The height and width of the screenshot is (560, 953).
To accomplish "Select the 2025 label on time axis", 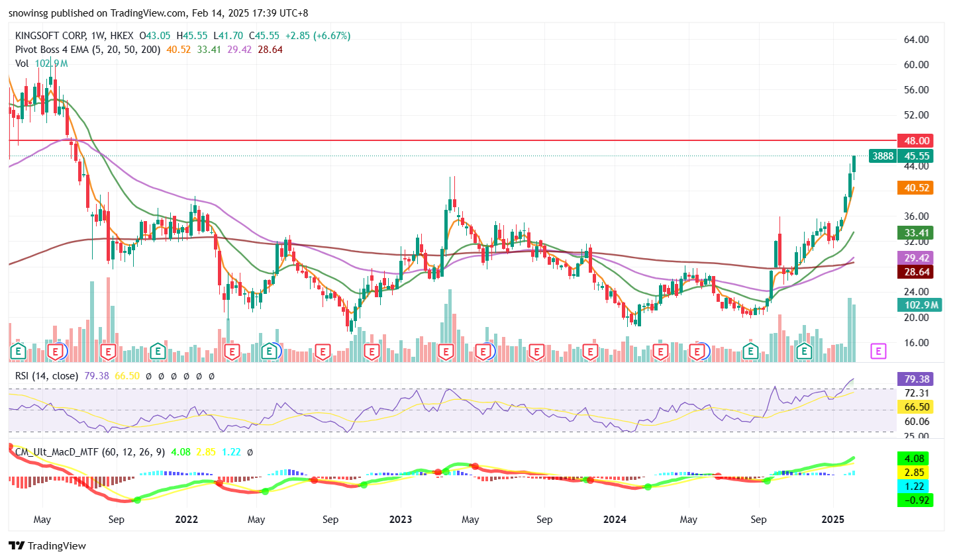I will [833, 520].
